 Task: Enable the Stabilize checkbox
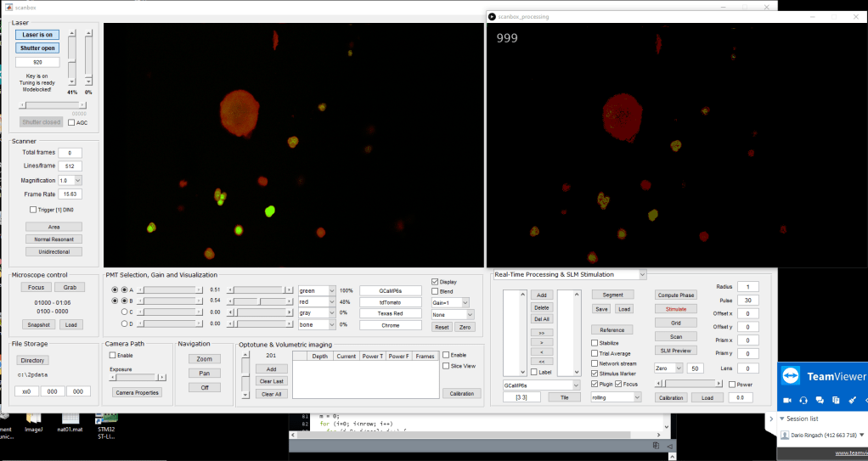click(594, 343)
